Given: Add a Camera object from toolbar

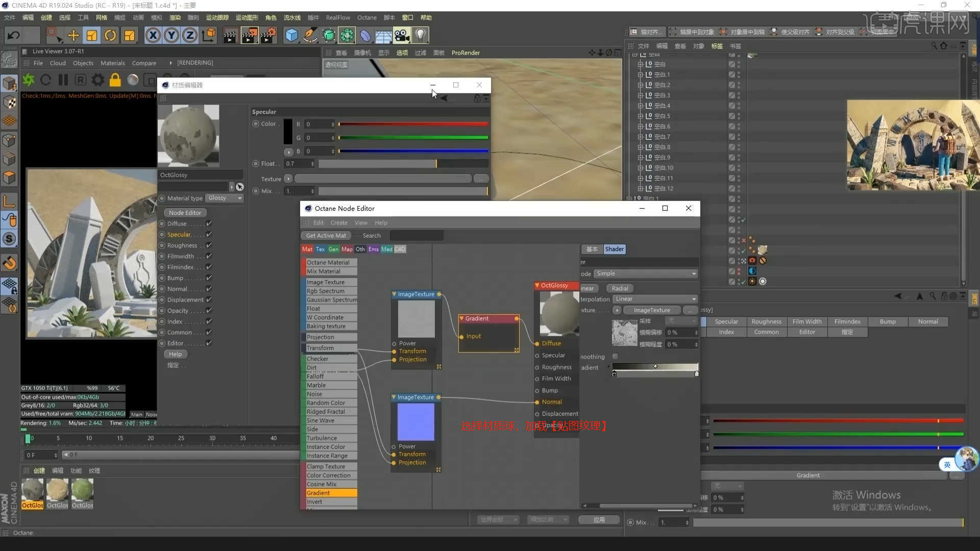Looking at the screenshot, I should click(x=402, y=35).
